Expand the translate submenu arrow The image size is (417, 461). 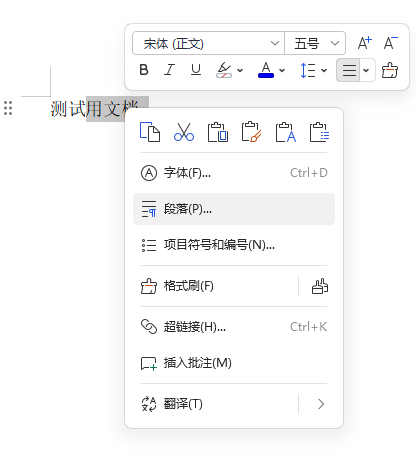[x=321, y=404]
